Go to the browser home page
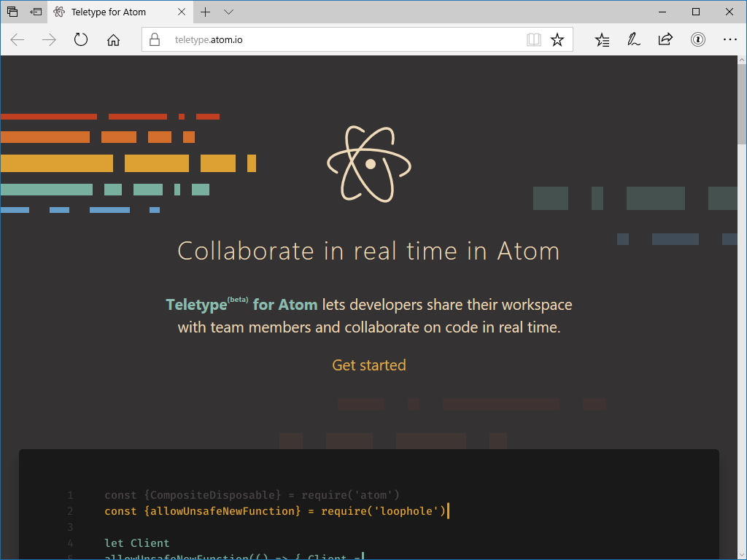 [112, 39]
